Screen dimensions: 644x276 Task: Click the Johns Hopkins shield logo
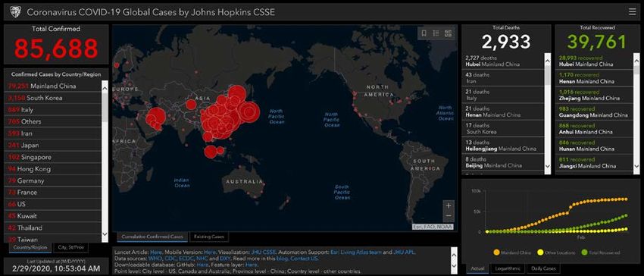coord(15,12)
